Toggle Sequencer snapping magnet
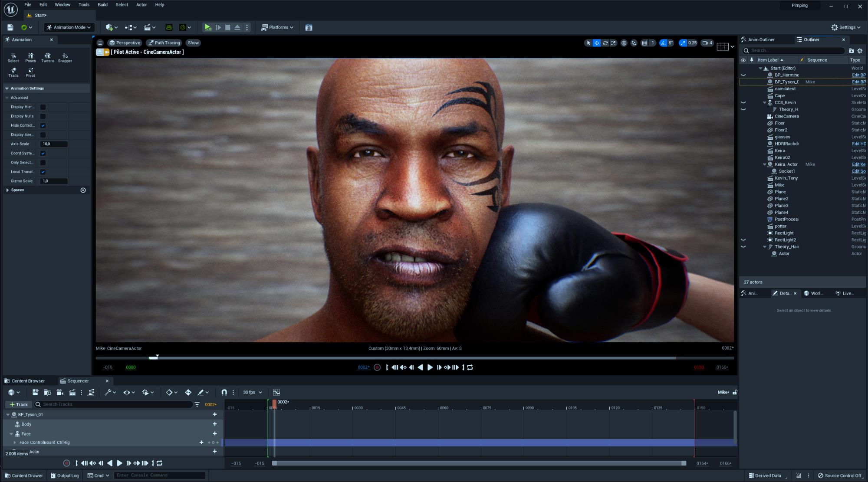Viewport: 868px width, 482px height. [224, 392]
